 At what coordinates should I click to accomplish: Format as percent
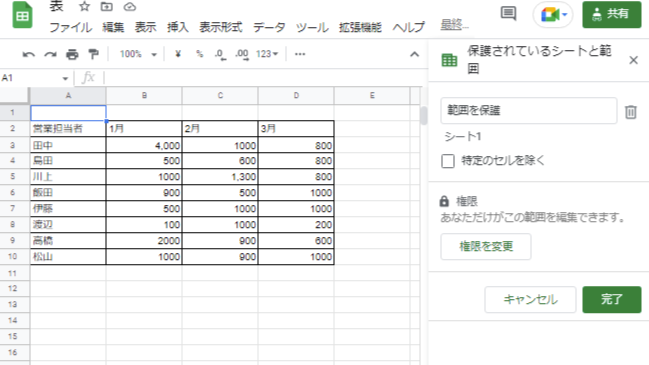tap(200, 54)
